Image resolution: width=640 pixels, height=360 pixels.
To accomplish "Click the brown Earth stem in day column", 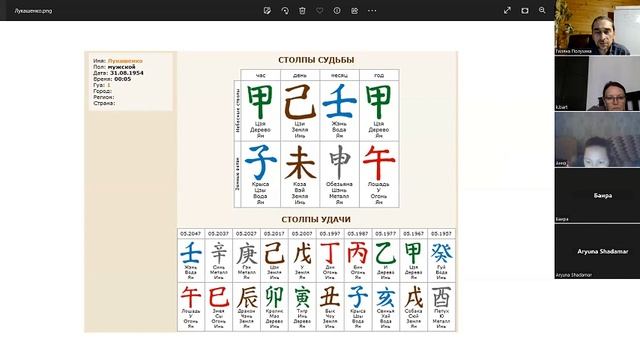I will 300,102.
